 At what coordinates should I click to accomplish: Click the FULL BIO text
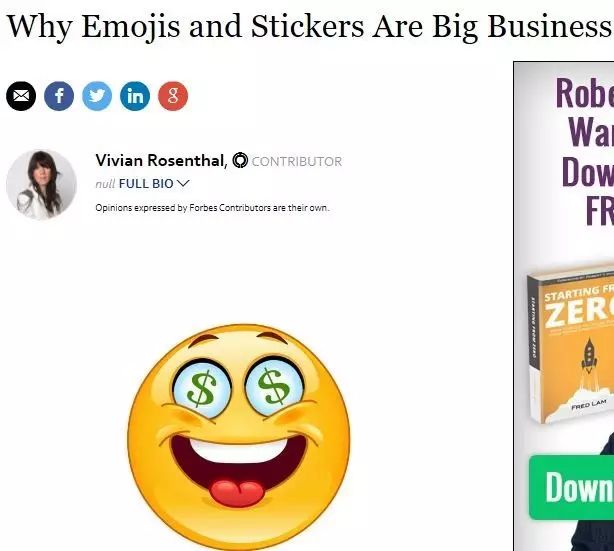click(146, 184)
